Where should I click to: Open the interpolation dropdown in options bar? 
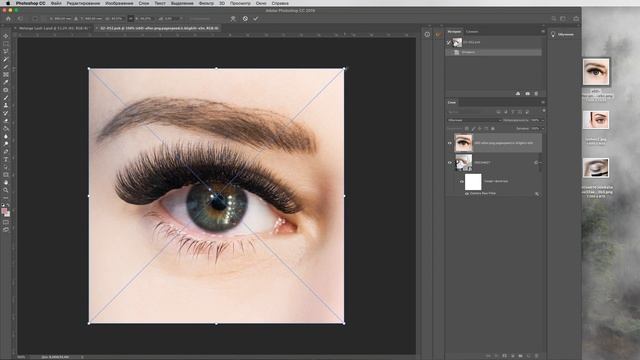click(x=200, y=19)
